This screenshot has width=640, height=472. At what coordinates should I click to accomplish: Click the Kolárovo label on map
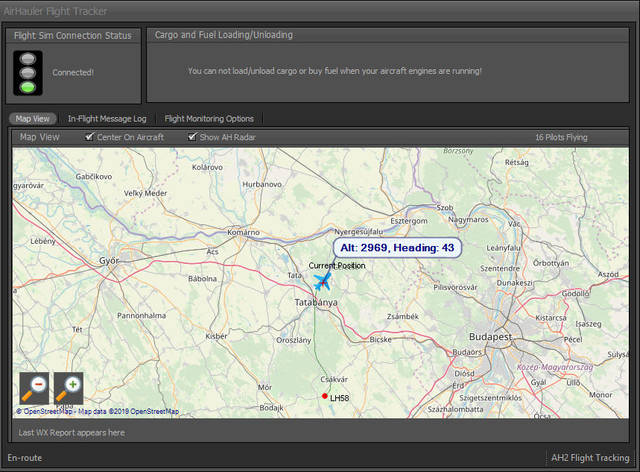point(207,167)
